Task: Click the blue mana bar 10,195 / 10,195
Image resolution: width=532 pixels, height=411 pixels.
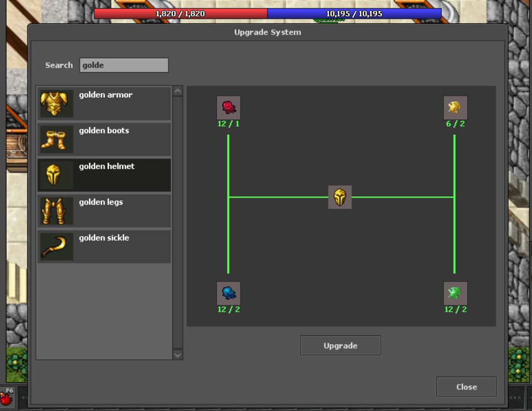Action: [354, 14]
